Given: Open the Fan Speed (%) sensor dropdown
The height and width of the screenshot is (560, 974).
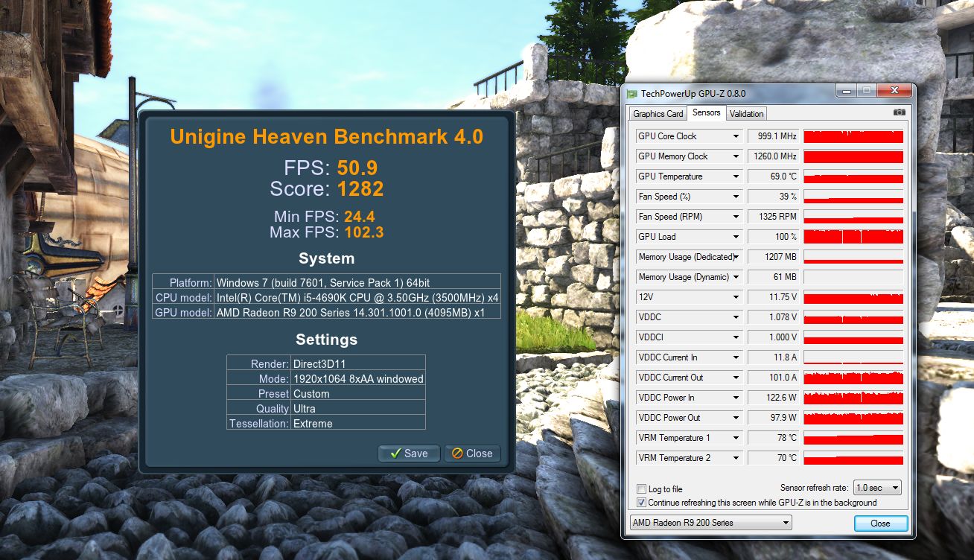Looking at the screenshot, I should tap(736, 197).
